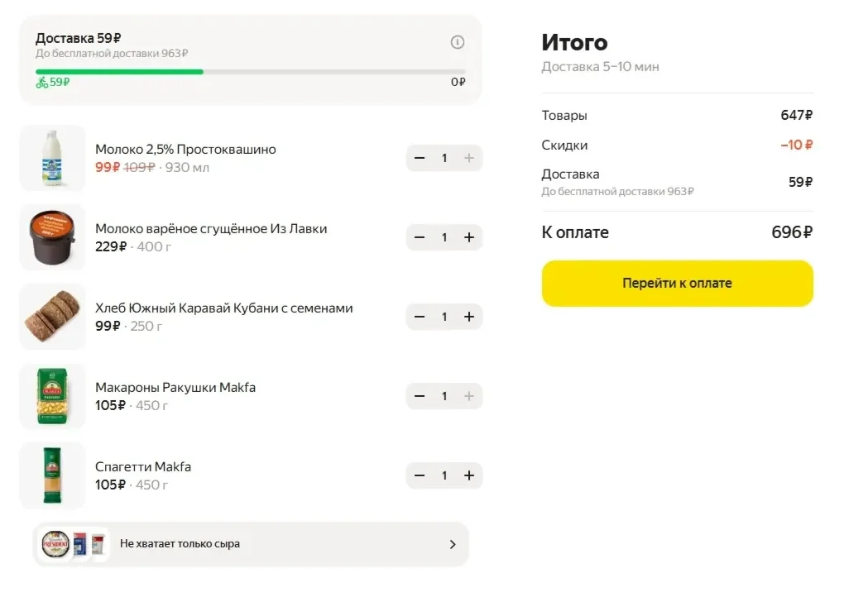Click the total amount '696₽'

[x=792, y=232]
